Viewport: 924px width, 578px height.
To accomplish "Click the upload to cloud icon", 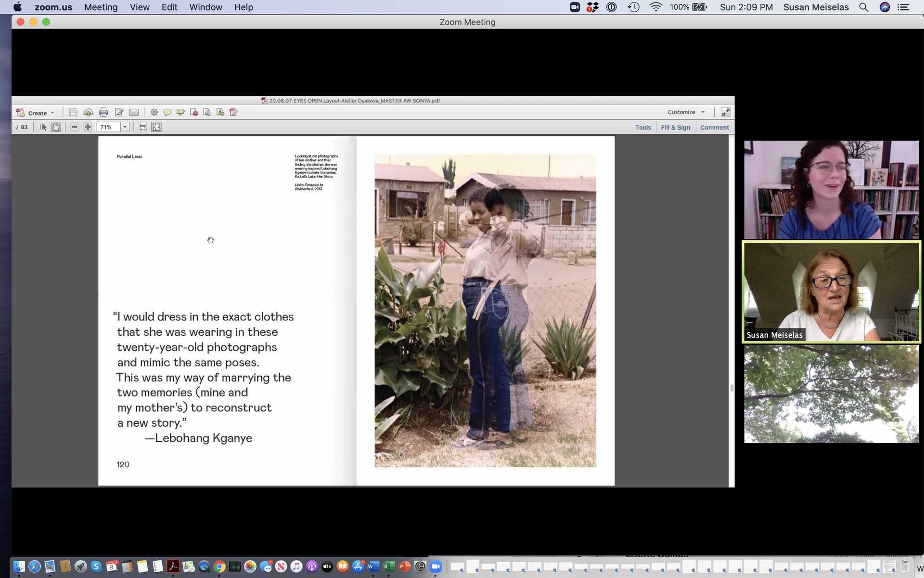I will (88, 112).
